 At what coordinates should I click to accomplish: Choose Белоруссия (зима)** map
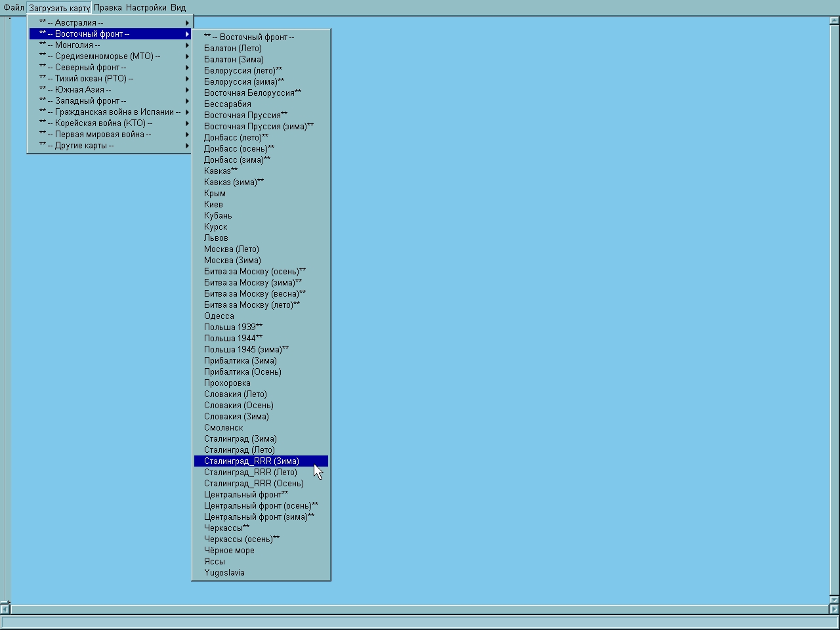[261, 82]
